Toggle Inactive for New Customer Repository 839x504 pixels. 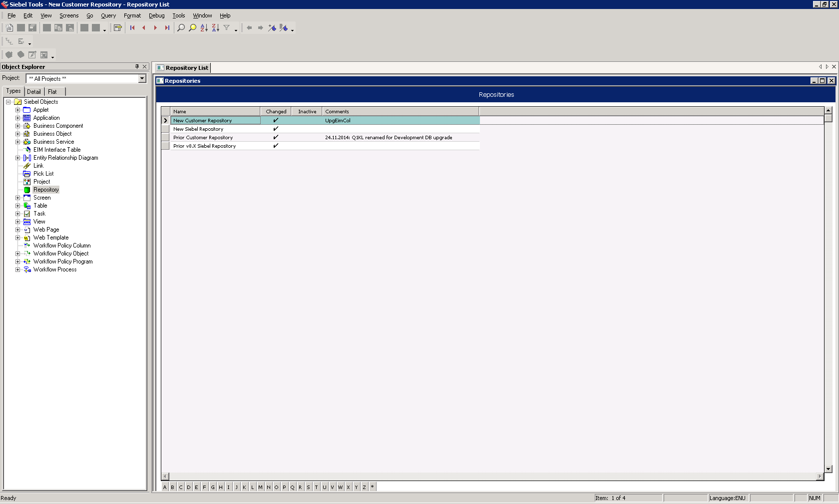307,120
